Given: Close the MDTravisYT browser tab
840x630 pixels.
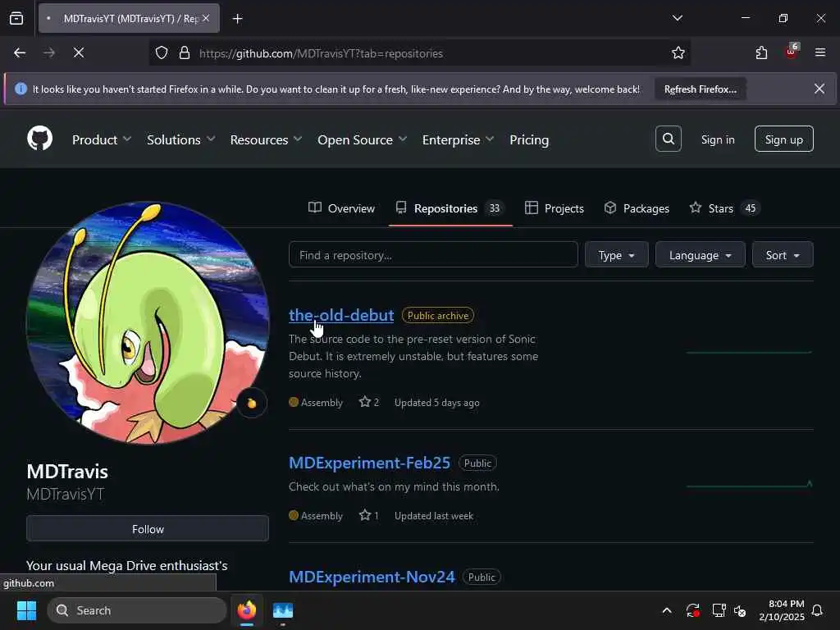Looking at the screenshot, I should pyautogui.click(x=206, y=18).
